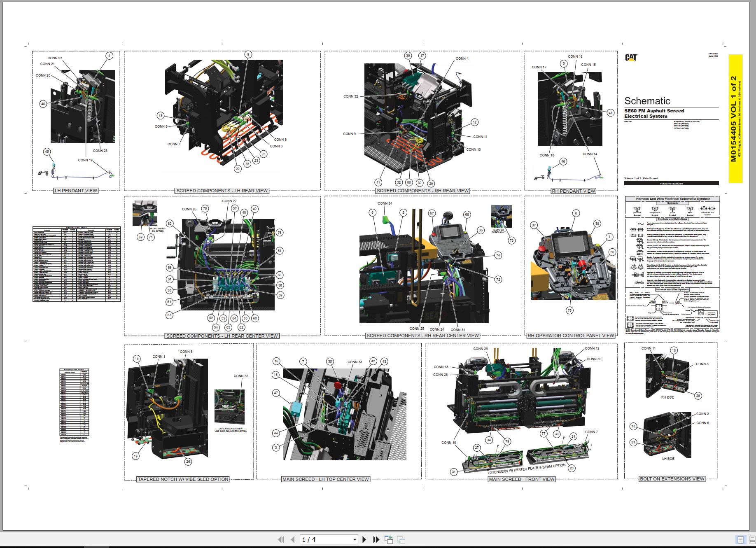The height and width of the screenshot is (548, 756).
Task: Click the RH PENDANT VIEW label
Action: [573, 191]
